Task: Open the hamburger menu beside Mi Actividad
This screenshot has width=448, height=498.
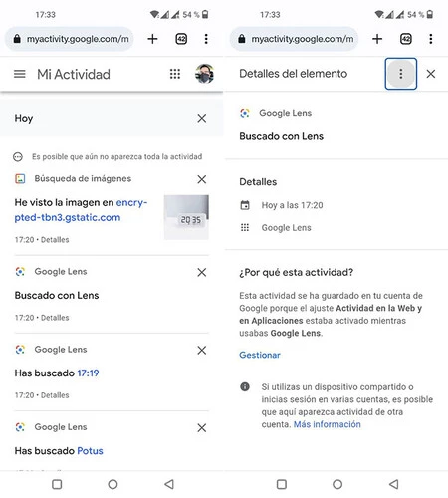Action: tap(20, 74)
